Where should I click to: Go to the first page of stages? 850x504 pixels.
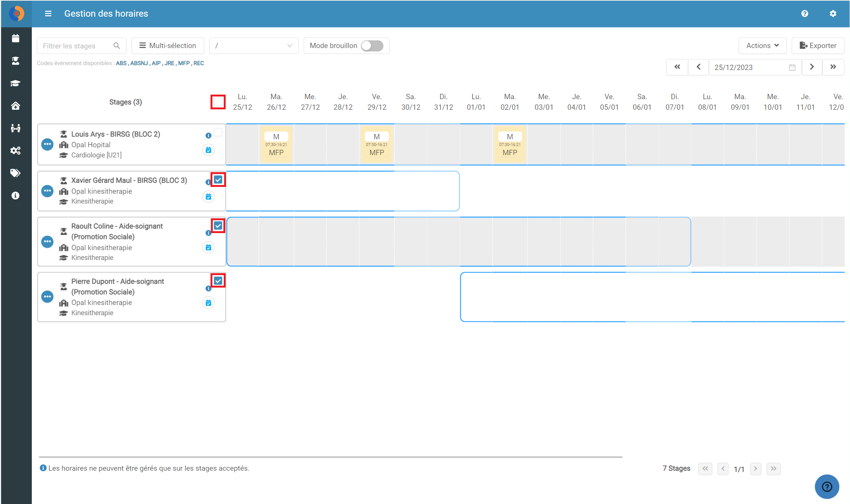pos(705,469)
